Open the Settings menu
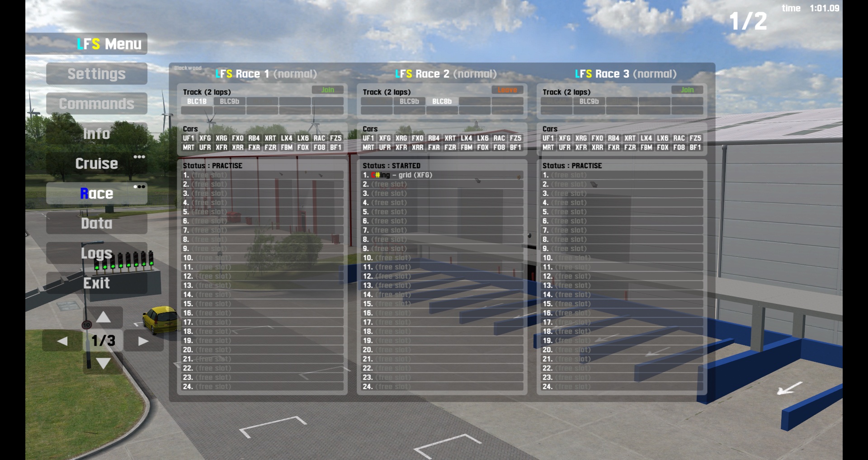This screenshot has height=460, width=868. tap(97, 74)
